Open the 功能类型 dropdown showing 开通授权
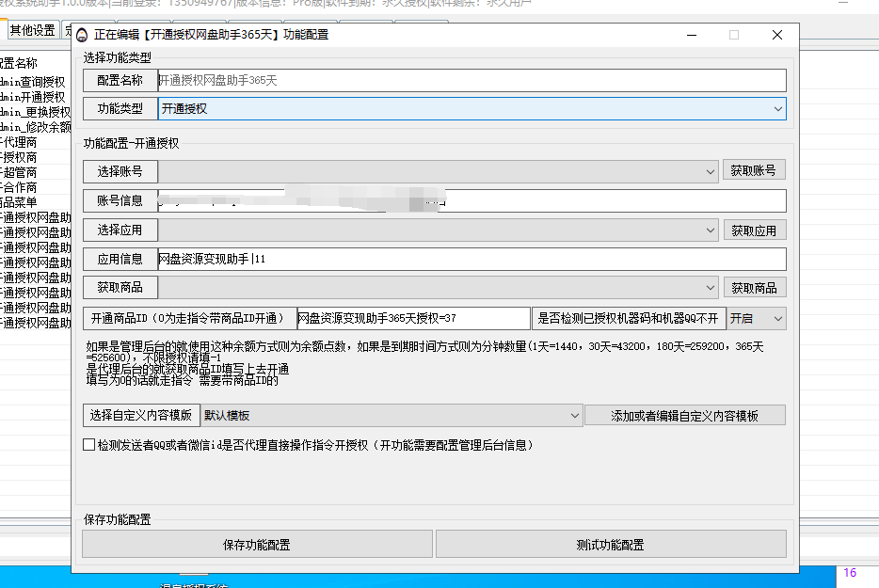 point(471,109)
